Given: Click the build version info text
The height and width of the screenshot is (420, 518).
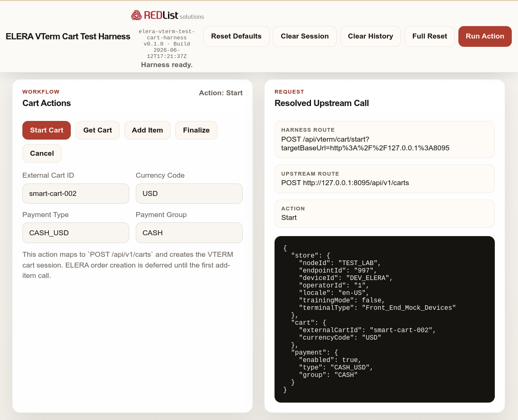Looking at the screenshot, I should (167, 44).
